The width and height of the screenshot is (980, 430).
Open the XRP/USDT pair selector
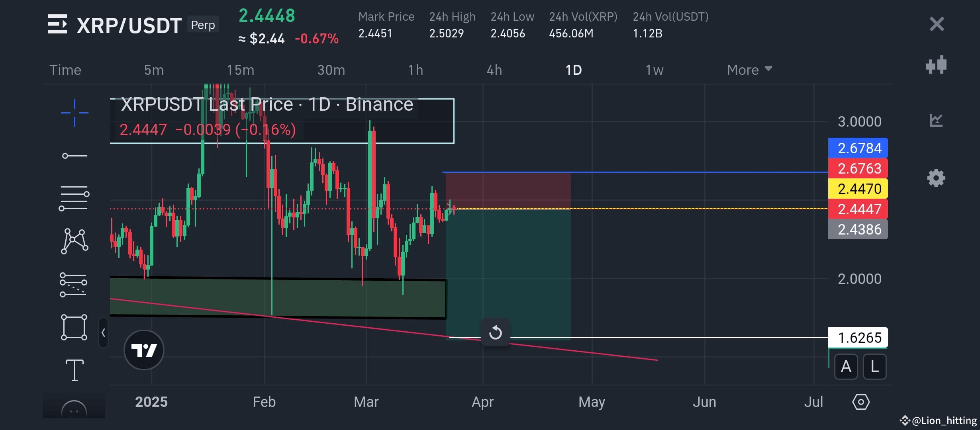click(x=129, y=25)
